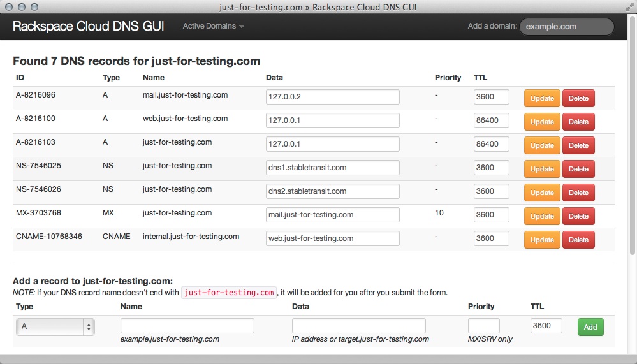Edit TTL field for A-8216096
This screenshot has width=637, height=364.
tap(491, 97)
